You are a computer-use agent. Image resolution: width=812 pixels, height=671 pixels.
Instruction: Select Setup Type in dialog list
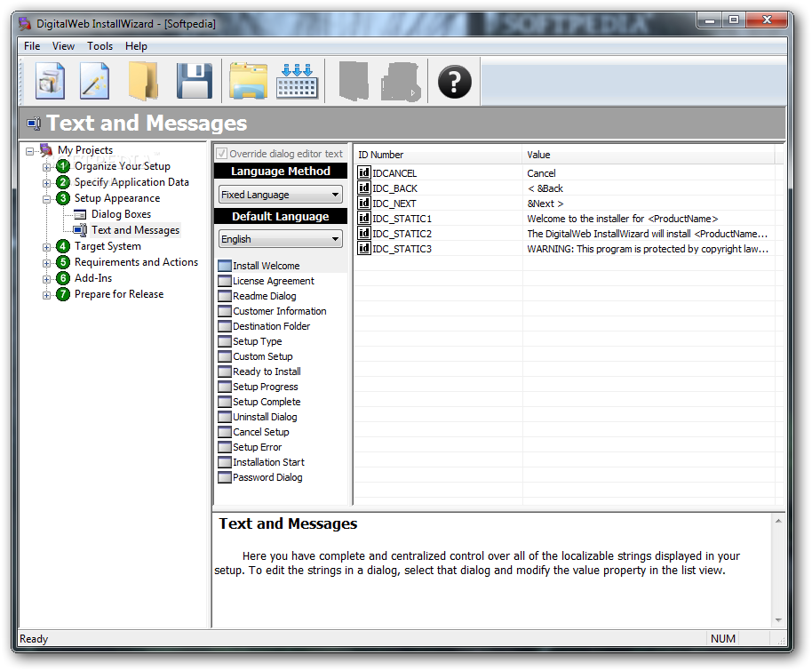[x=258, y=341]
